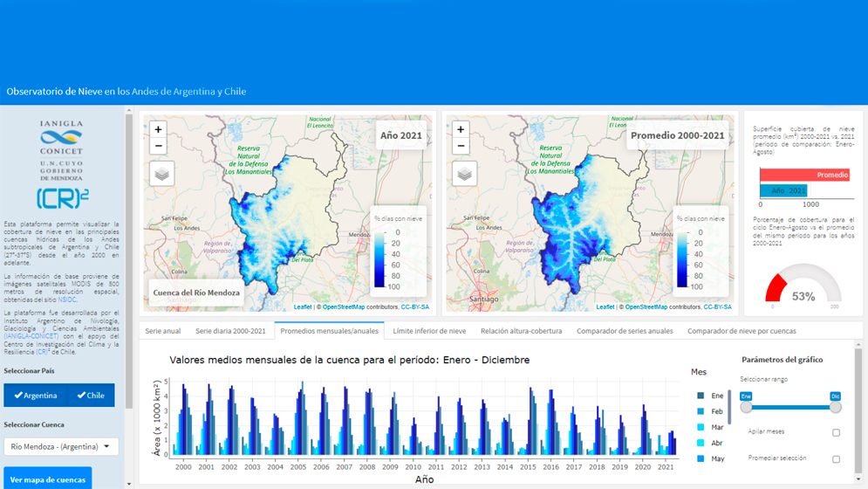Image resolution: width=868 pixels, height=489 pixels.
Task: Zoom in on the Año 2021 map
Action: (x=158, y=129)
